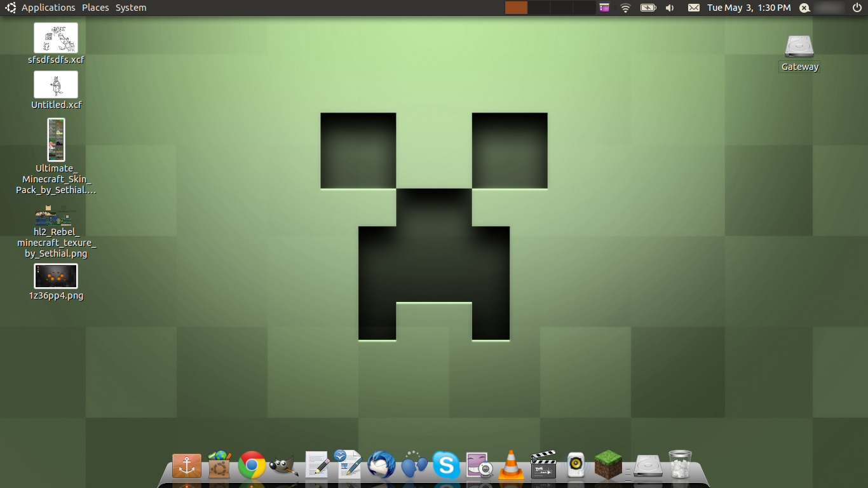
Task: Open the speaker music player dock icon
Action: 576,466
